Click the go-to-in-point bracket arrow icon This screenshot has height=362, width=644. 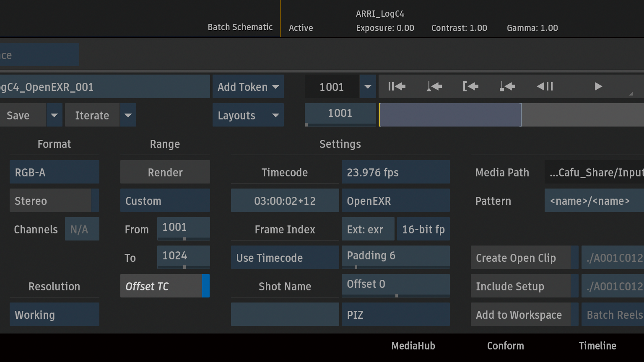coord(470,87)
